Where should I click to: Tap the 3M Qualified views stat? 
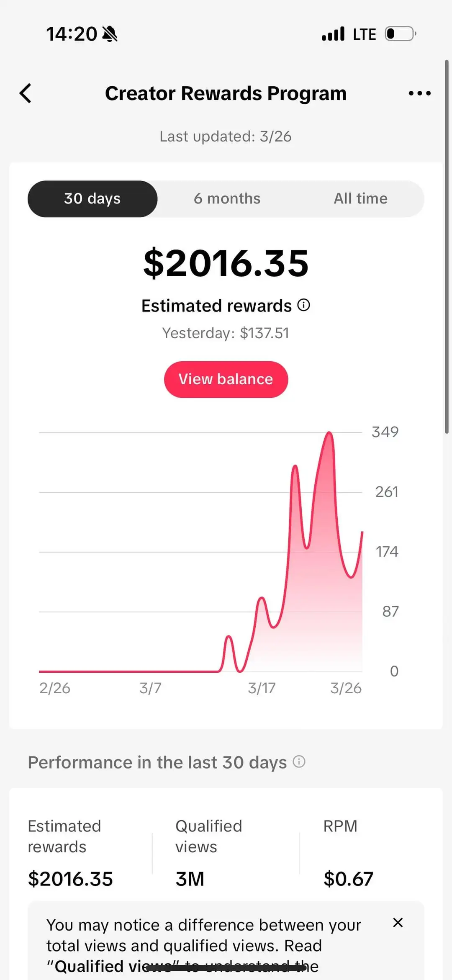190,879
